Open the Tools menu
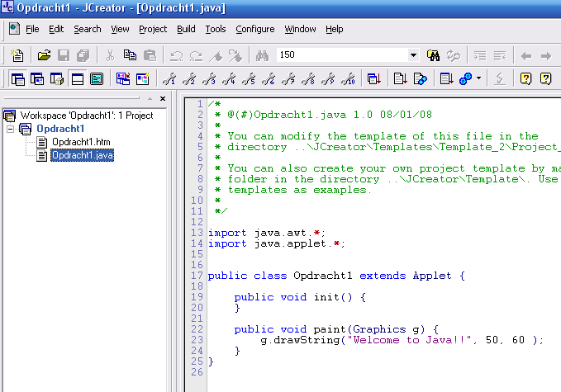Screen dimensions: 561x392 pos(216,29)
